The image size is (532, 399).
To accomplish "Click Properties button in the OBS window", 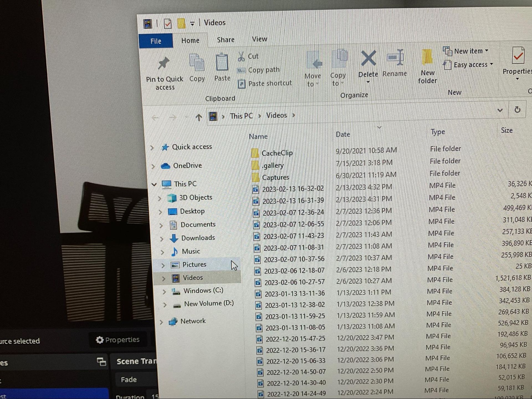I will click(x=117, y=340).
